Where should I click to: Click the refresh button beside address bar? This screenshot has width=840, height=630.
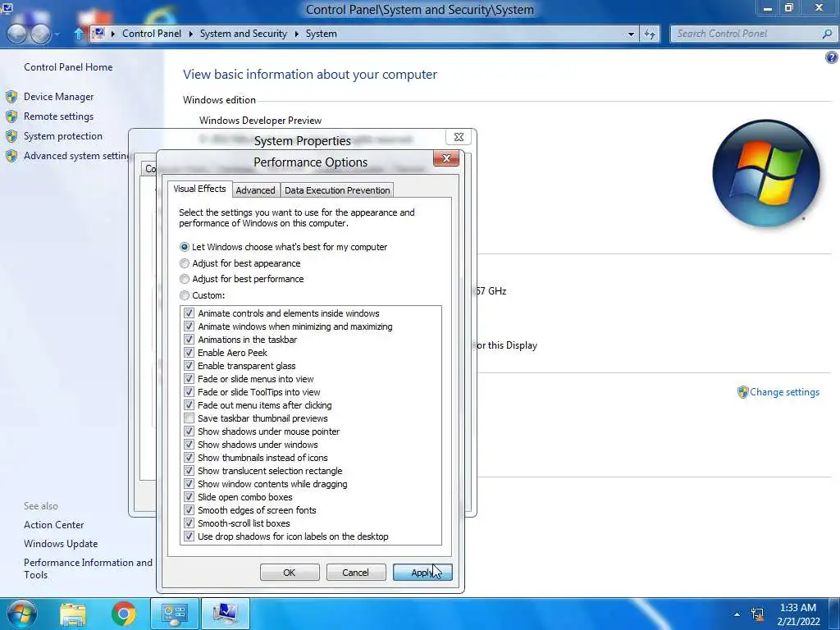click(x=650, y=34)
